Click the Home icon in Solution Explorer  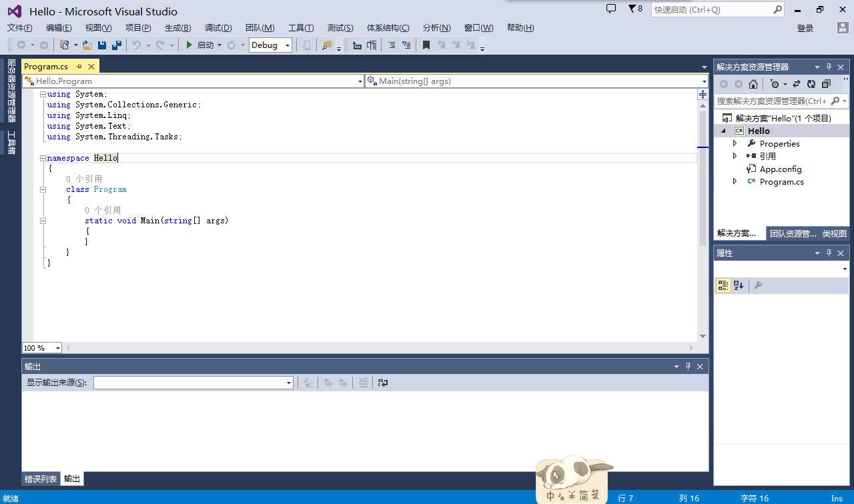coord(753,84)
